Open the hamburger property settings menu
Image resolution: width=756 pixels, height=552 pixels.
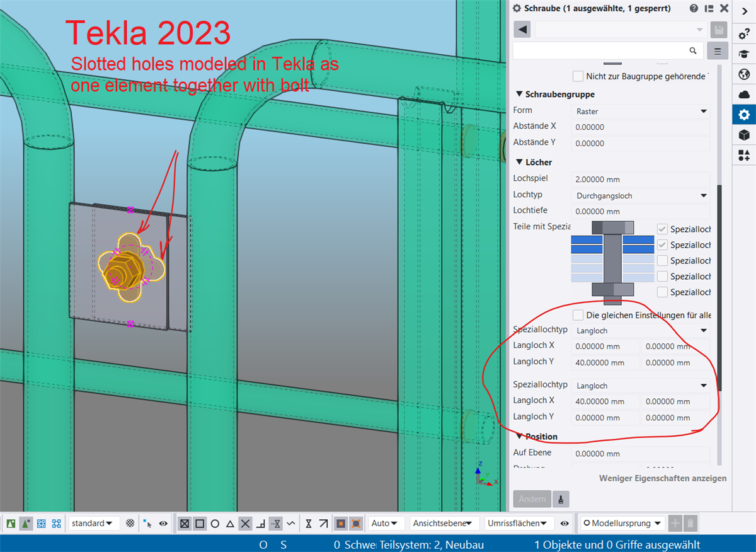718,51
